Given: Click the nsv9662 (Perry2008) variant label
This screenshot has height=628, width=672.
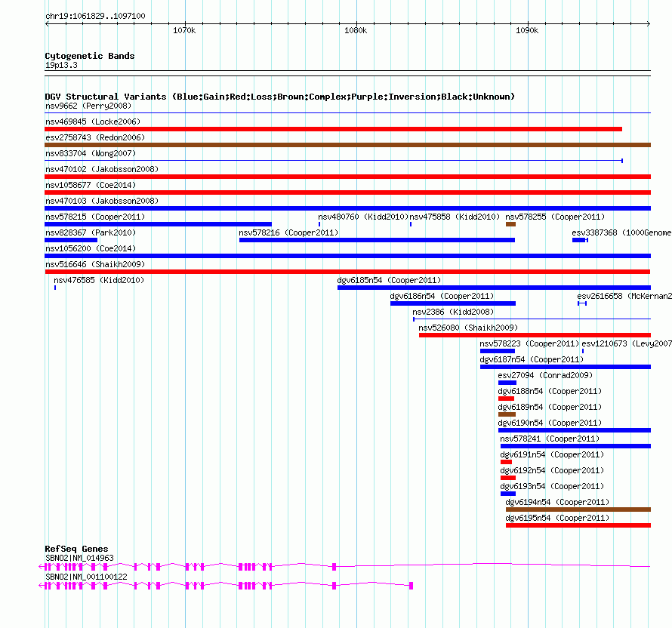Looking at the screenshot, I should point(88,106).
